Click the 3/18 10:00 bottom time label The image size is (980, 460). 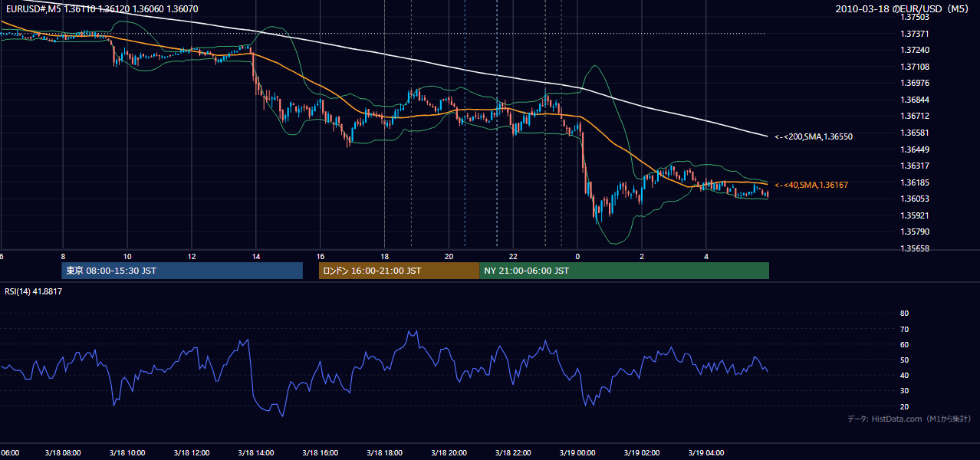coord(127,452)
